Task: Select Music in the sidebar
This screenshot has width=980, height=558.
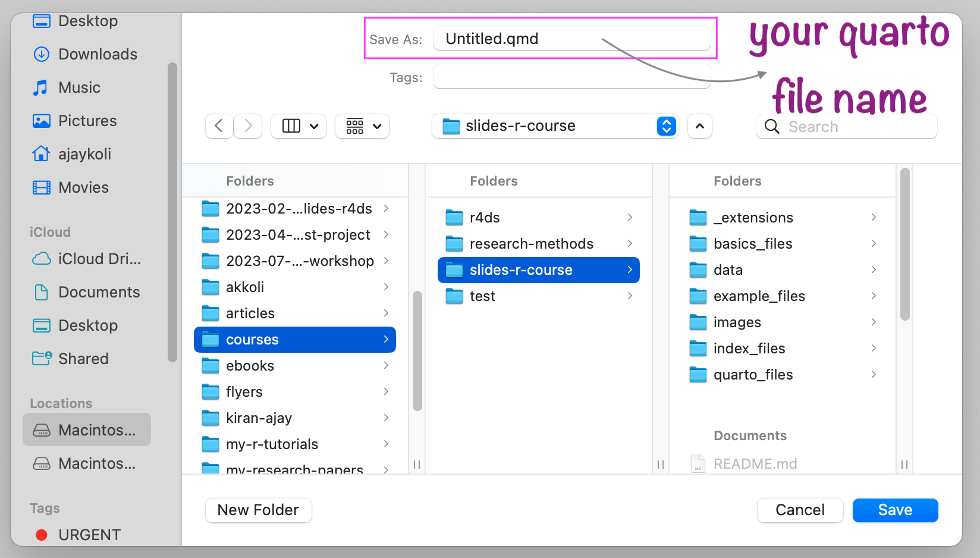Action: tap(79, 87)
